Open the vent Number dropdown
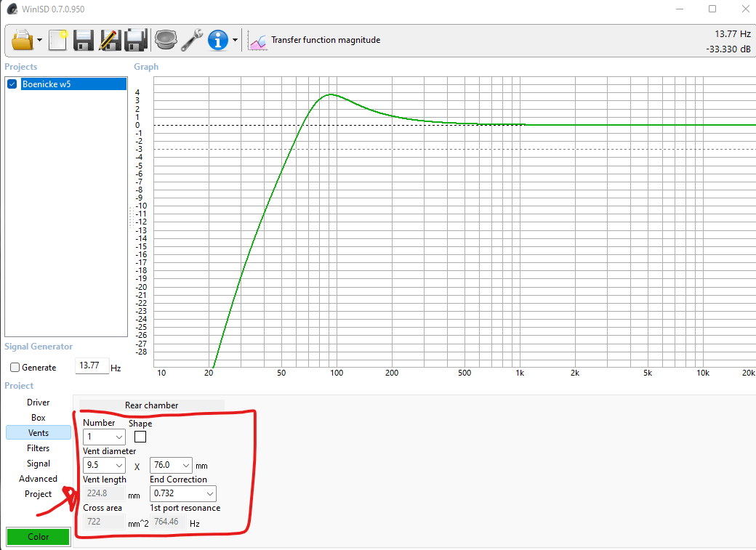756x550 pixels. click(x=104, y=437)
